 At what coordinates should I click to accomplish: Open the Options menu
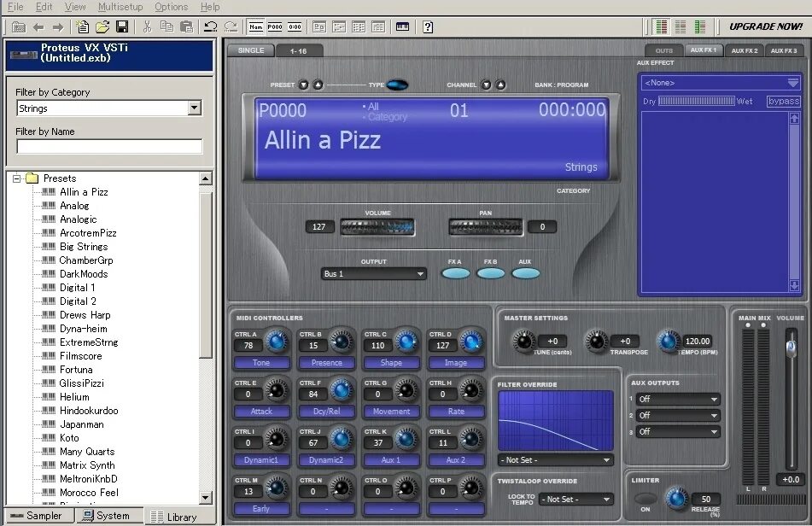(x=171, y=7)
